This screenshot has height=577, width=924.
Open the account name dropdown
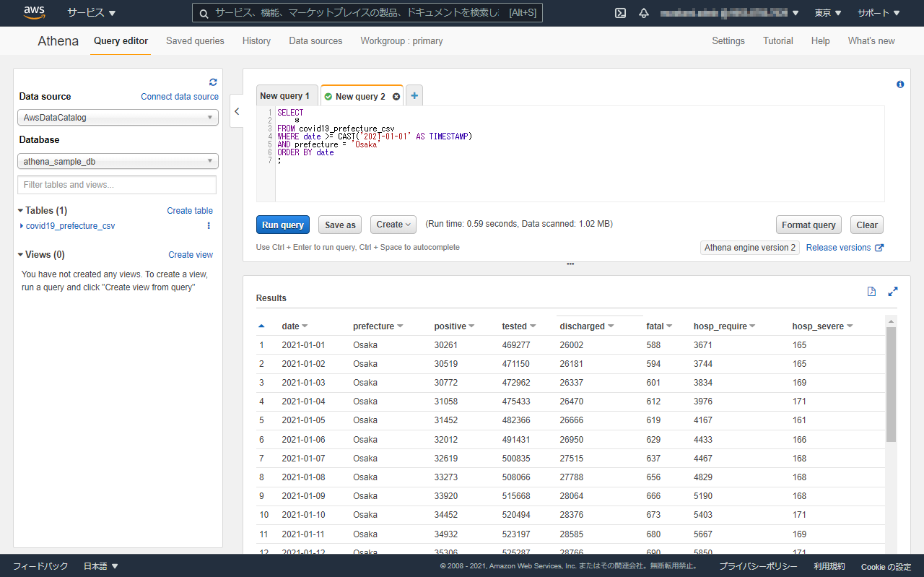pyautogui.click(x=730, y=13)
